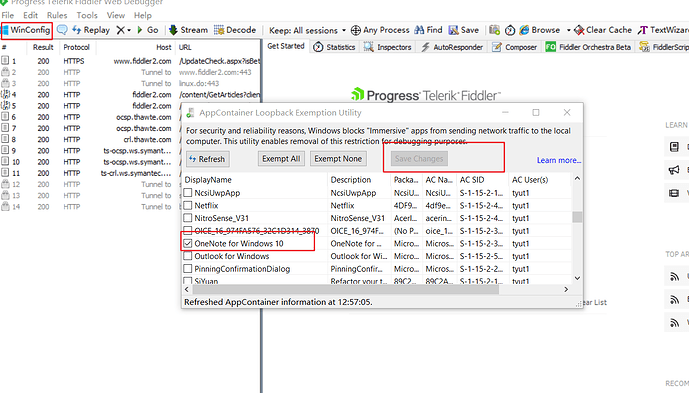Uncheck OneNote for Windows 10 checkbox
689x393 pixels.
(x=188, y=243)
